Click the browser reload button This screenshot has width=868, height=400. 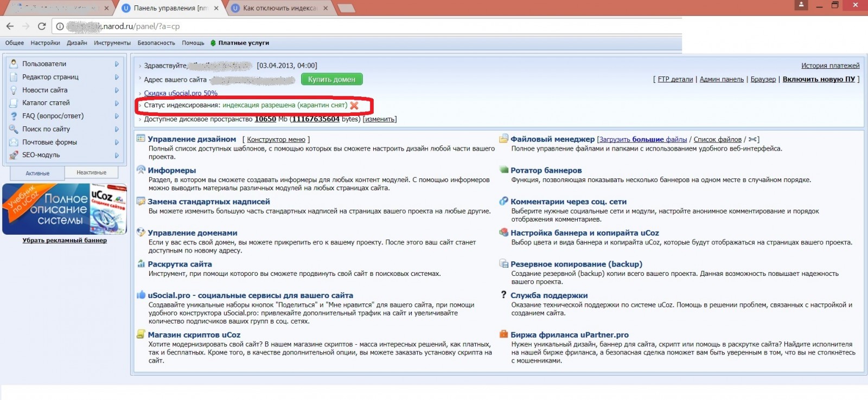pos(41,26)
